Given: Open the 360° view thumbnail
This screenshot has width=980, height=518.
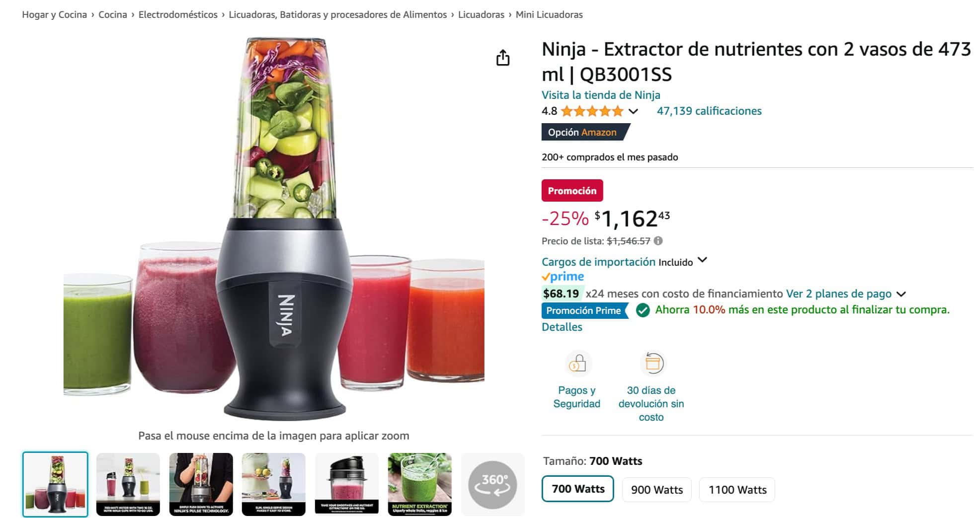Looking at the screenshot, I should [x=492, y=484].
